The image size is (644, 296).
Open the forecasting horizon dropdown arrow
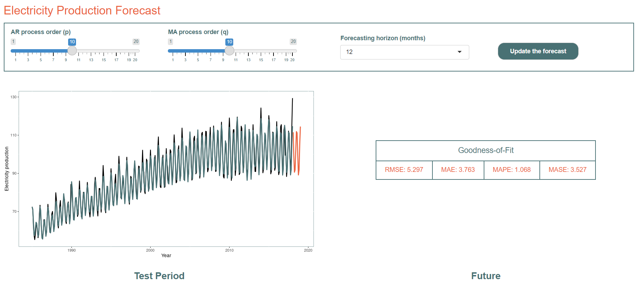pos(459,52)
